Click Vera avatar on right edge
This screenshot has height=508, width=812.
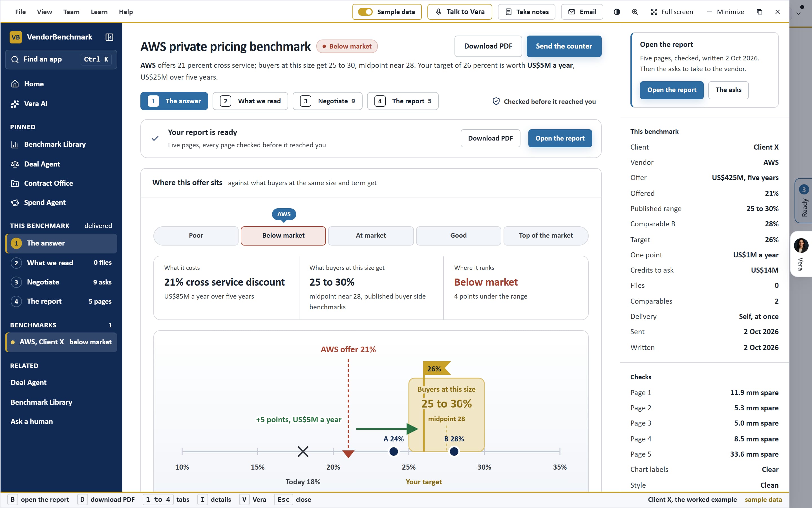(801, 245)
